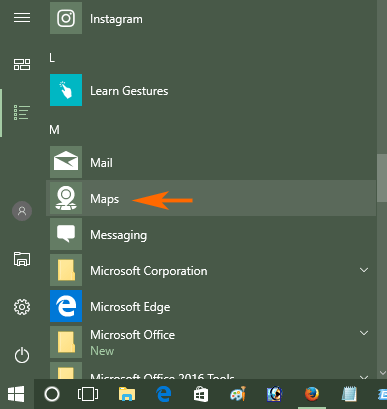Select the All apps list icon
The width and height of the screenshot is (387, 409).
click(x=22, y=112)
